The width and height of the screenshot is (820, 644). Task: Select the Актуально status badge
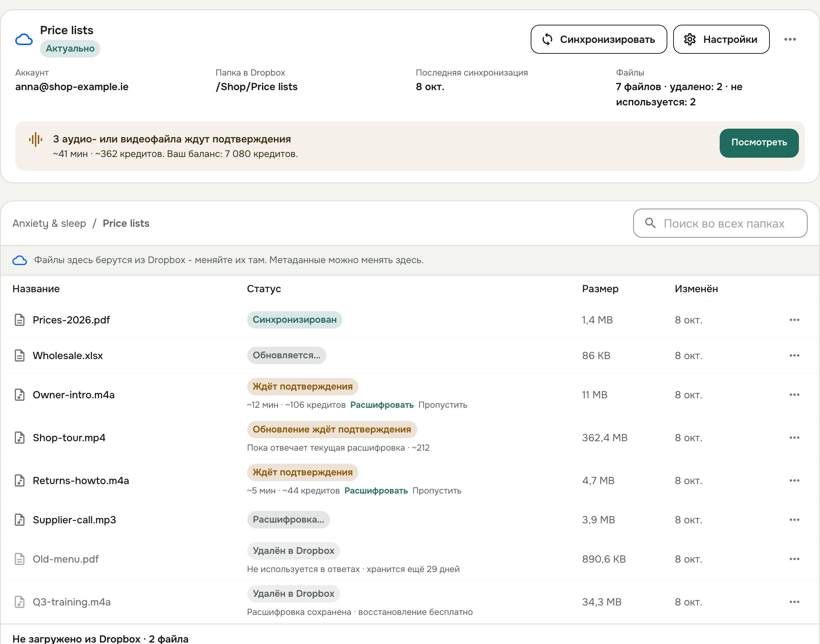[70, 49]
